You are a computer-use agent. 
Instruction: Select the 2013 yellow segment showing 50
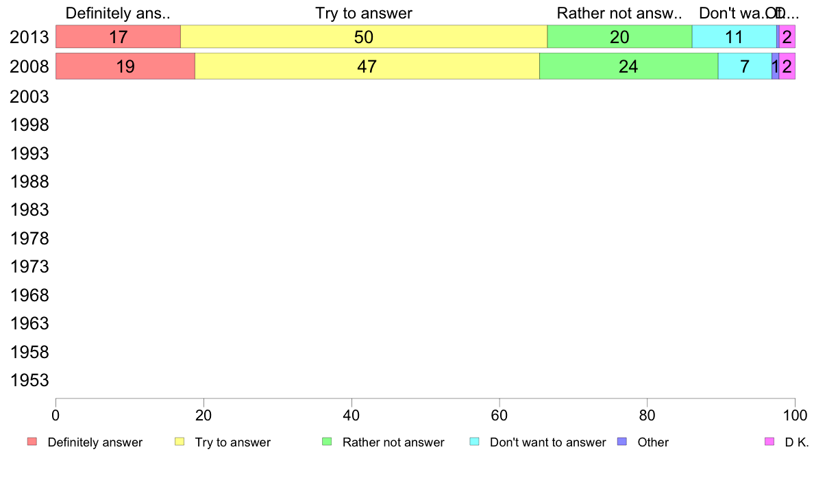coord(364,37)
